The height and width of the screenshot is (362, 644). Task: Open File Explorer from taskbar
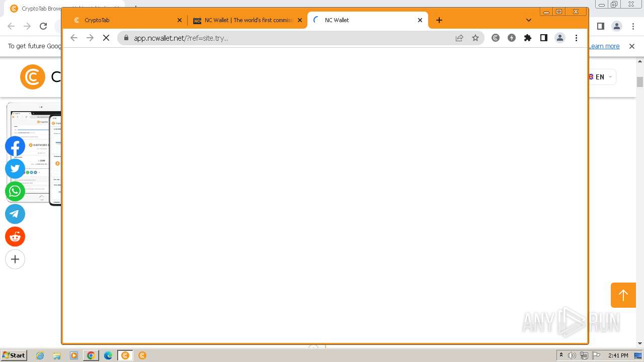[x=57, y=355]
